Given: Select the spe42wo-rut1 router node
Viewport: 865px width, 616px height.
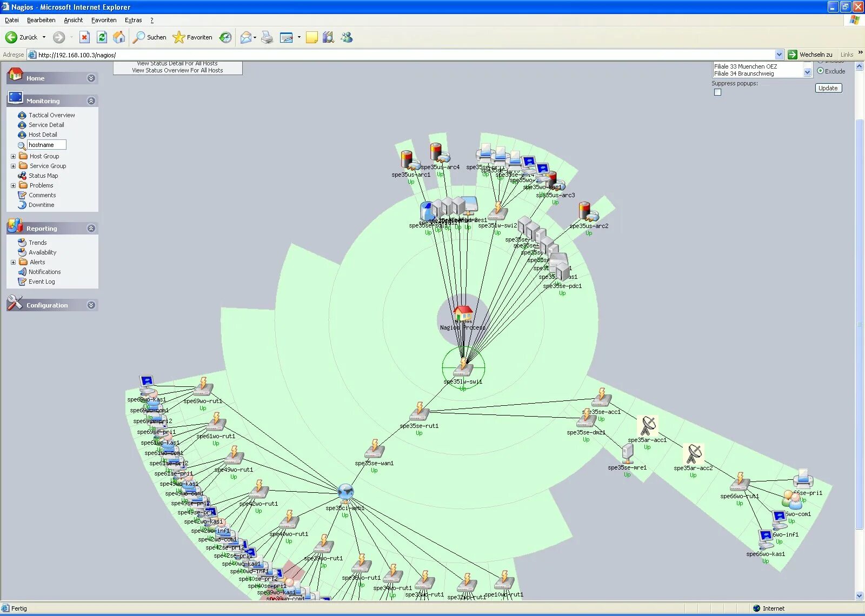Looking at the screenshot, I should [x=258, y=490].
